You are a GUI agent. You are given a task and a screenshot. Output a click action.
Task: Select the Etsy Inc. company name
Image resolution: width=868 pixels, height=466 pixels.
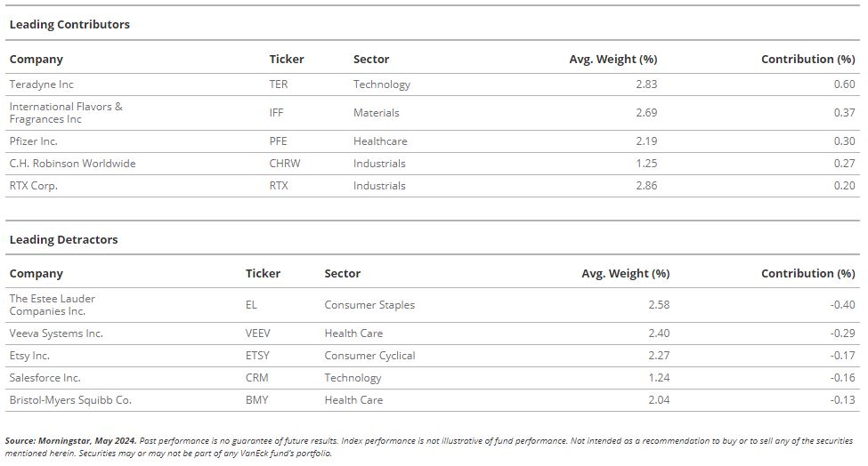click(29, 356)
